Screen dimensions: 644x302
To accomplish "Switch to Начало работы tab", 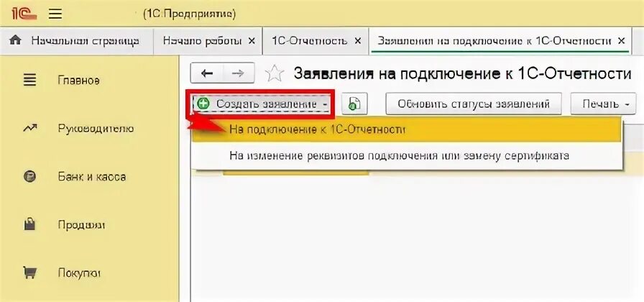I will [x=208, y=41].
